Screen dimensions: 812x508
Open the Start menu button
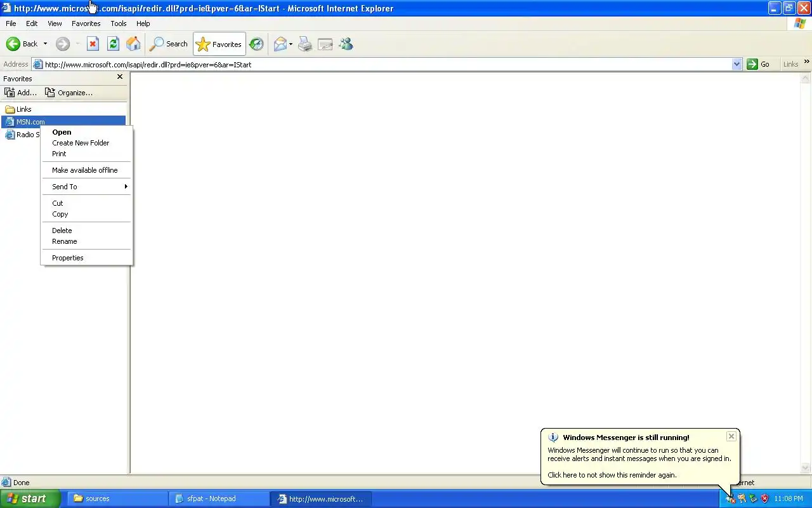click(30, 498)
